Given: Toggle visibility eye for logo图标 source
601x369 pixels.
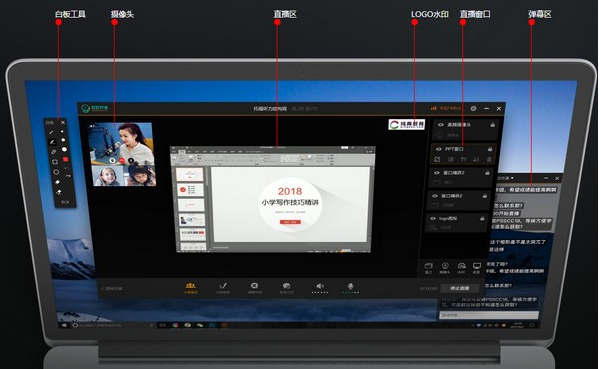Looking at the screenshot, I should click(433, 218).
